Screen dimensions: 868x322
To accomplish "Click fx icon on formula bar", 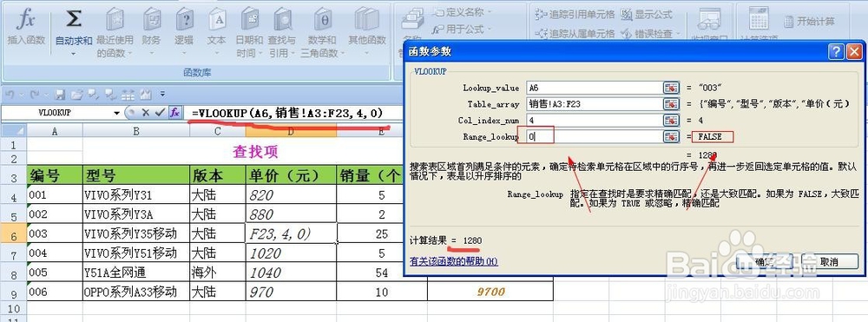I will pos(174,112).
